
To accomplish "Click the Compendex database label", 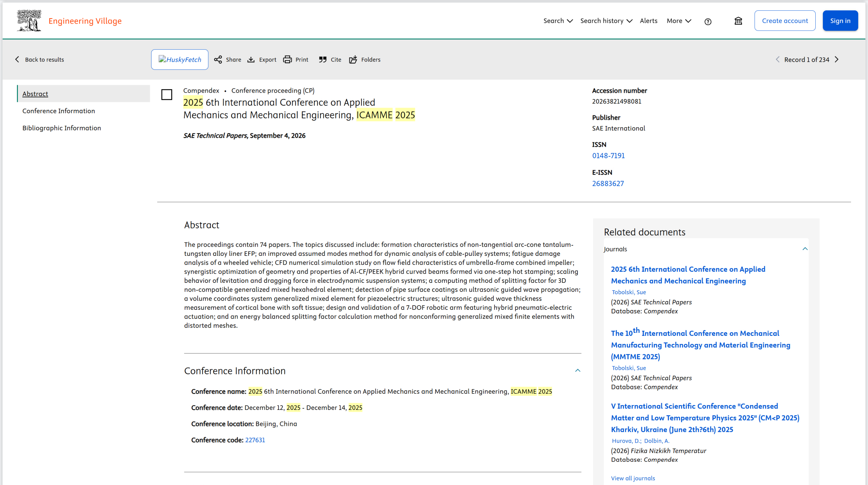I will (x=201, y=91).
